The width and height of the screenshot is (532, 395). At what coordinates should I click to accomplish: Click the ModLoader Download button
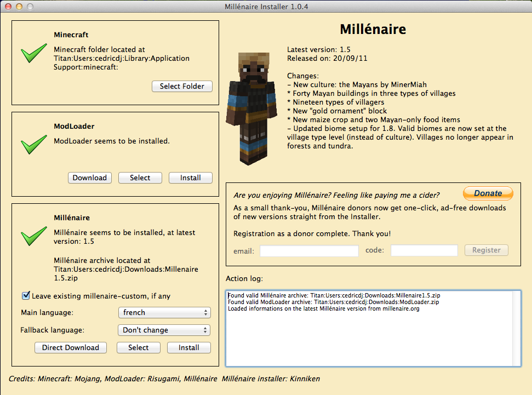(89, 178)
